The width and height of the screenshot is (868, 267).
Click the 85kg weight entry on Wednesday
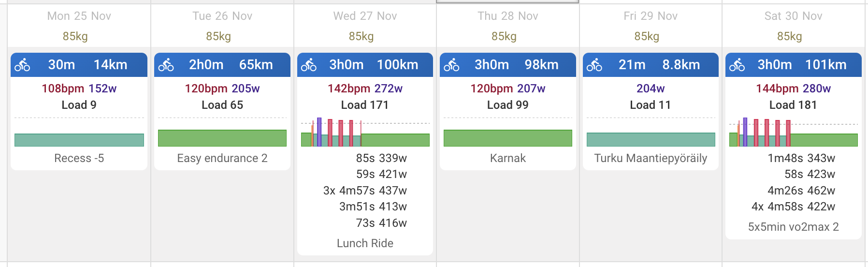361,36
